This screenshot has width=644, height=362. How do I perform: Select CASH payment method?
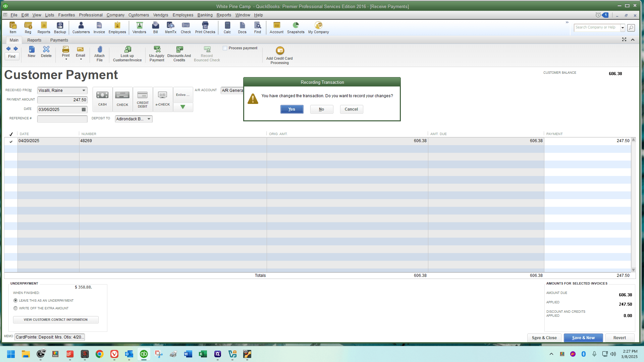tap(103, 99)
